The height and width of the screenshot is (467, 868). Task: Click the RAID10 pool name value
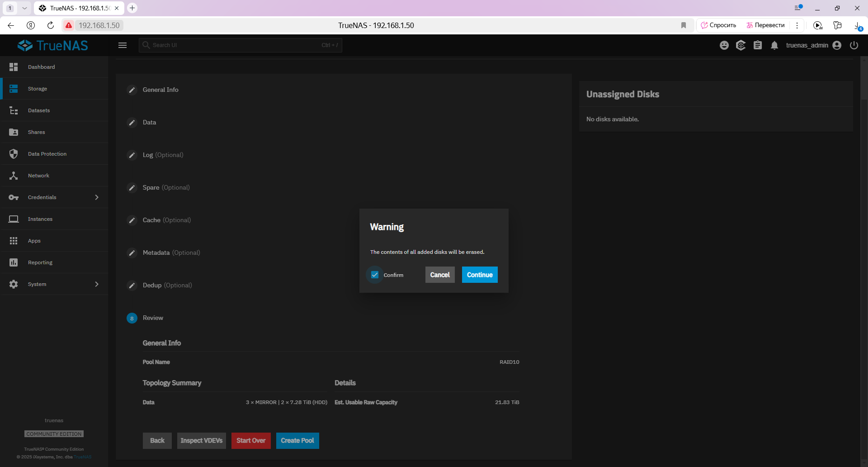tap(509, 362)
